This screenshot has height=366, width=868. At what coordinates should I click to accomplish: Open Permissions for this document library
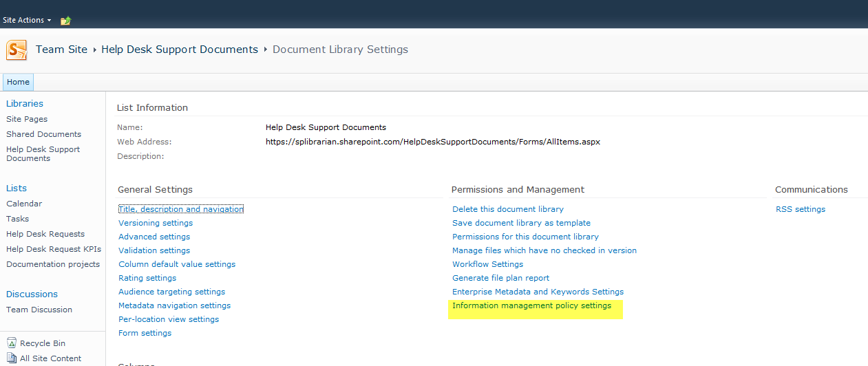click(x=525, y=237)
